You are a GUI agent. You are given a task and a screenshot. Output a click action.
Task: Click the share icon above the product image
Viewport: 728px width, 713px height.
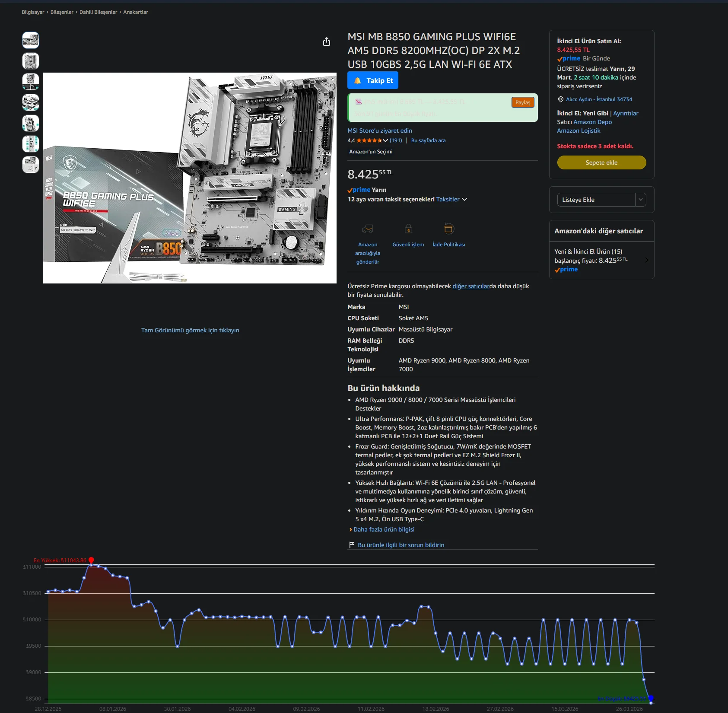pos(327,41)
